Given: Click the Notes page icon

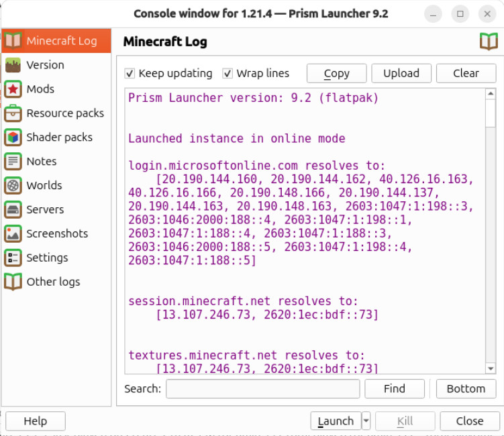Looking at the screenshot, I should (x=13, y=161).
